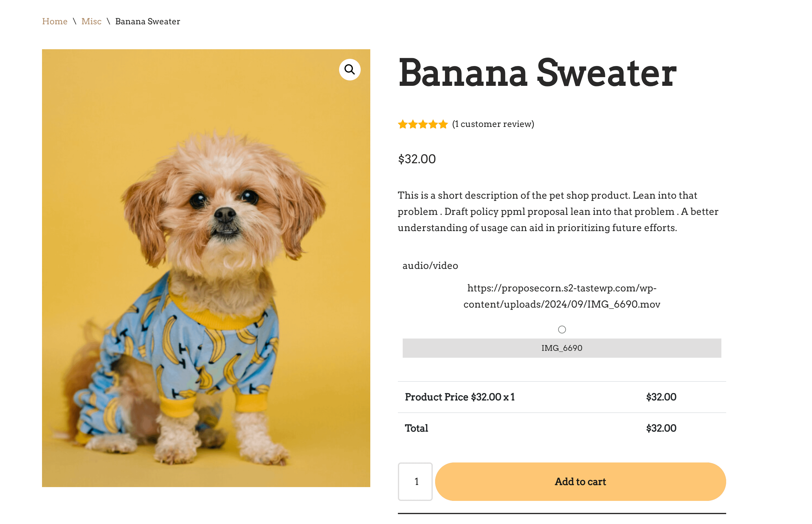Click the Banana Sweater breadcrumb text
The width and height of the screenshot is (812, 524).
click(147, 21)
